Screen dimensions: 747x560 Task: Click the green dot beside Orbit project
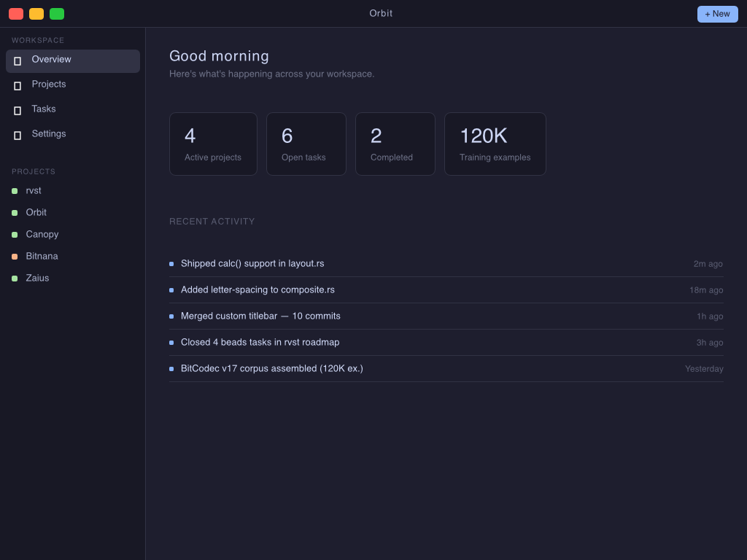(x=15, y=213)
